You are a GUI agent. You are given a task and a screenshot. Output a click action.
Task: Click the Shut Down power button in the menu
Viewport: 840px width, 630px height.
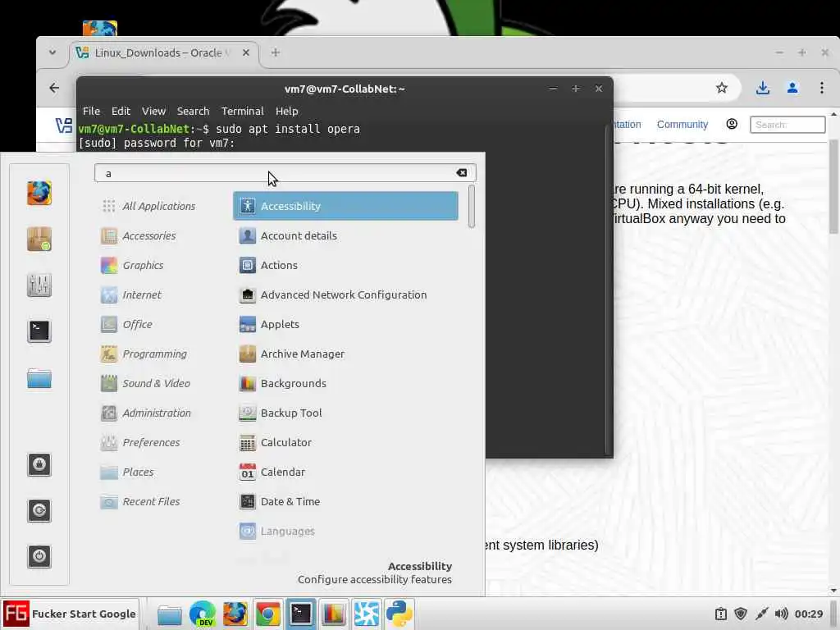(39, 556)
